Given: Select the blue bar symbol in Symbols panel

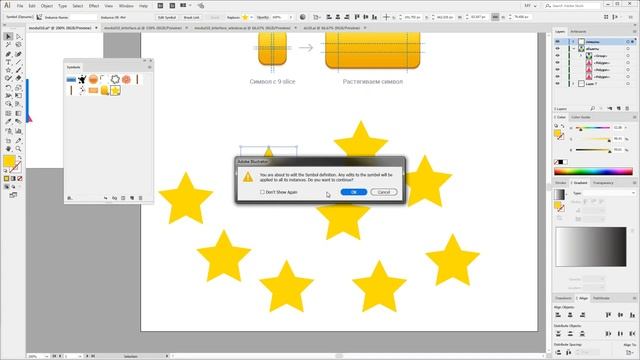Looking at the screenshot, I should tap(71, 79).
